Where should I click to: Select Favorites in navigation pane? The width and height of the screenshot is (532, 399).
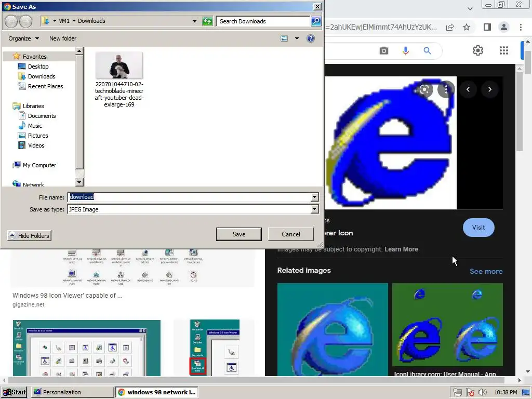[35, 56]
